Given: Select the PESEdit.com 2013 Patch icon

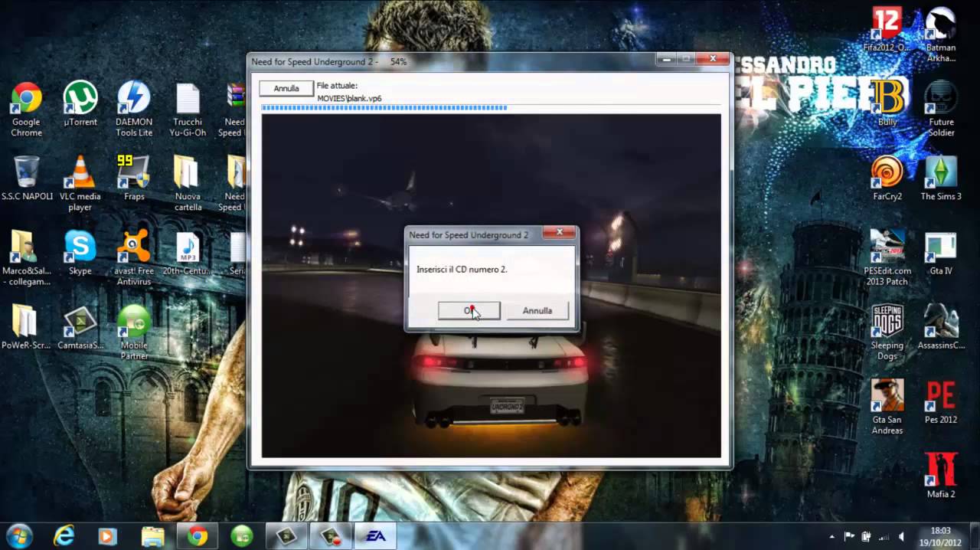Looking at the screenshot, I should [x=887, y=258].
